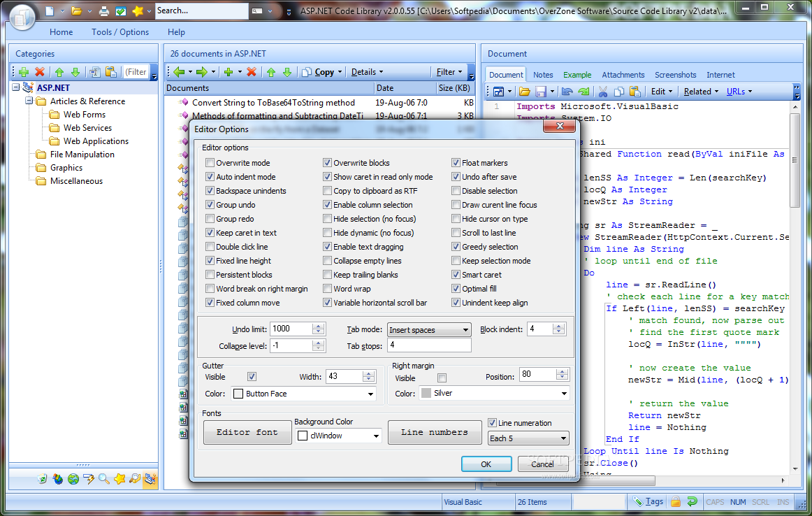Viewport: 812px width, 516px height.
Task: Paste category using Categories toolbar clipboard icon
Action: (110, 72)
